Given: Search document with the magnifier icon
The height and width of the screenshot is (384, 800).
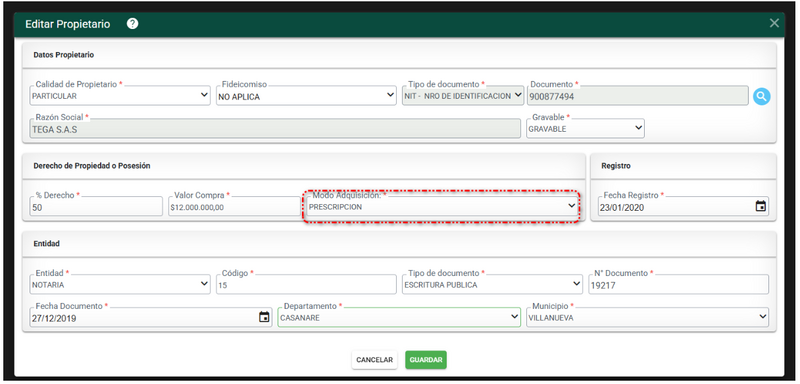Looking at the screenshot, I should (762, 96).
